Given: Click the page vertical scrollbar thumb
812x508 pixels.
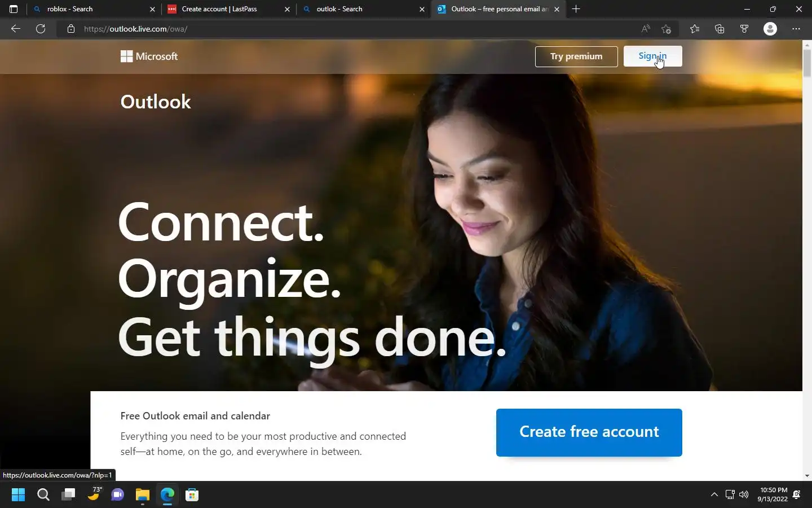Looking at the screenshot, I should pos(807,63).
